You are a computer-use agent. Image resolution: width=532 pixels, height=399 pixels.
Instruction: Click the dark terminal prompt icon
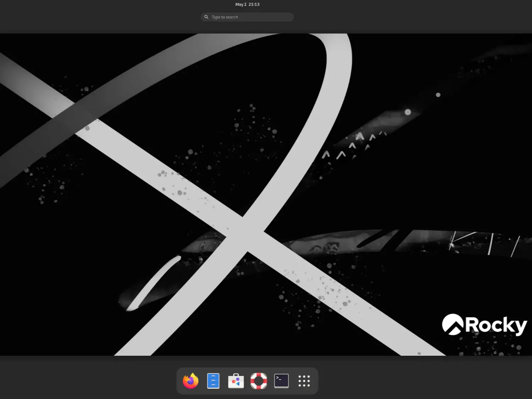pos(281,381)
